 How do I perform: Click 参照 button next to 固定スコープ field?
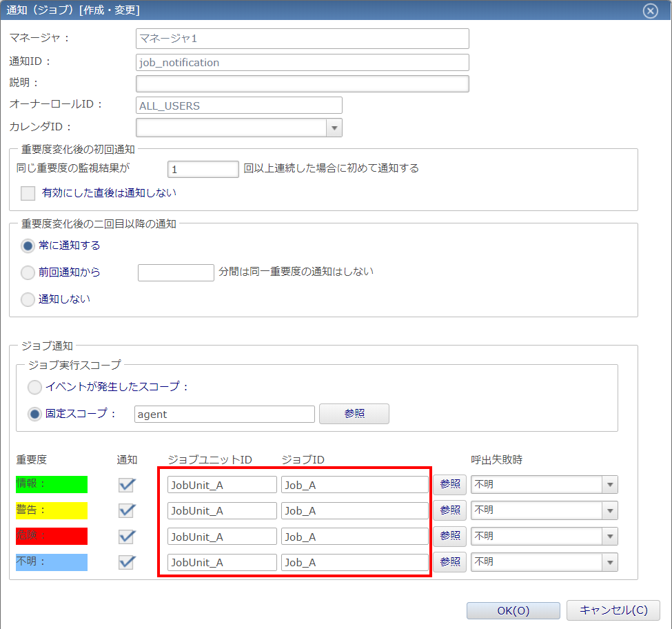pyautogui.click(x=354, y=414)
